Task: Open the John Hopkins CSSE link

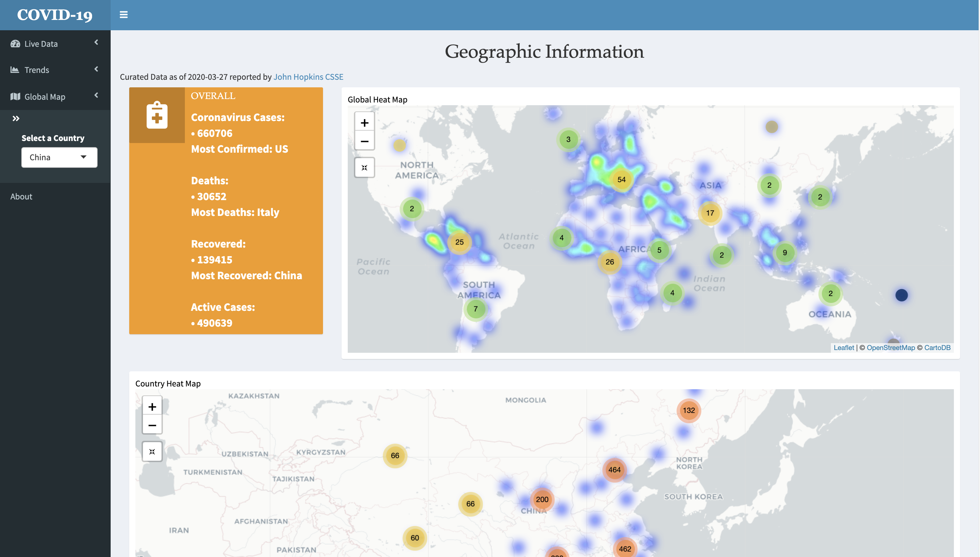Action: coord(308,77)
